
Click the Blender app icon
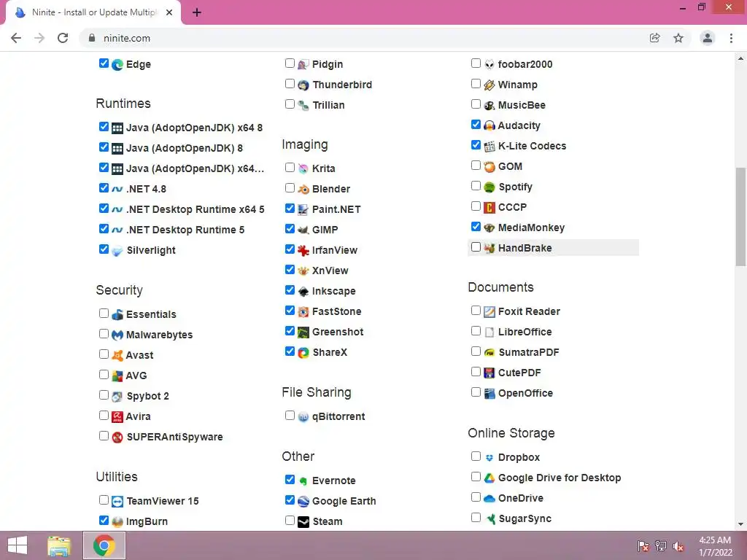tap(303, 189)
